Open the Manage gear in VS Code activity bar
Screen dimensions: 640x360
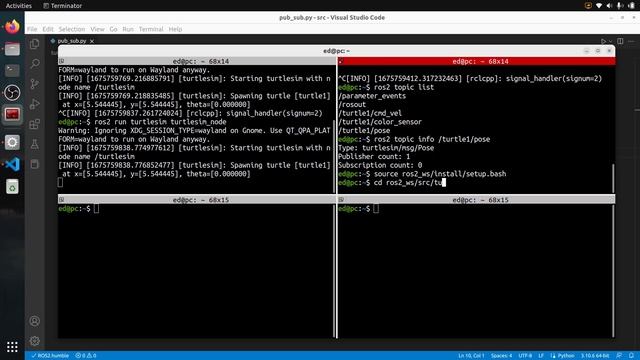pyautogui.click(x=35, y=341)
